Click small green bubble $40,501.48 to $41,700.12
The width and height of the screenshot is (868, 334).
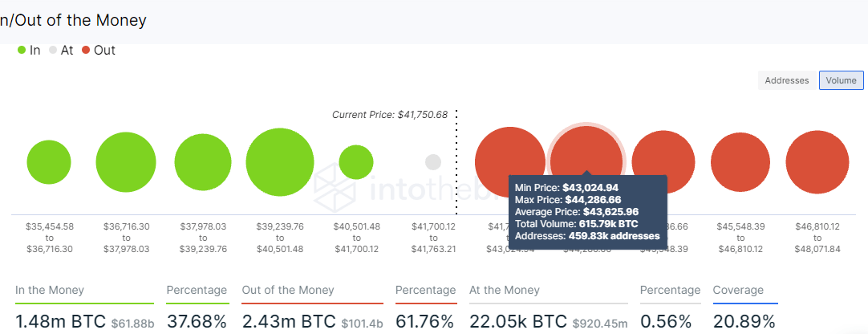tap(356, 162)
